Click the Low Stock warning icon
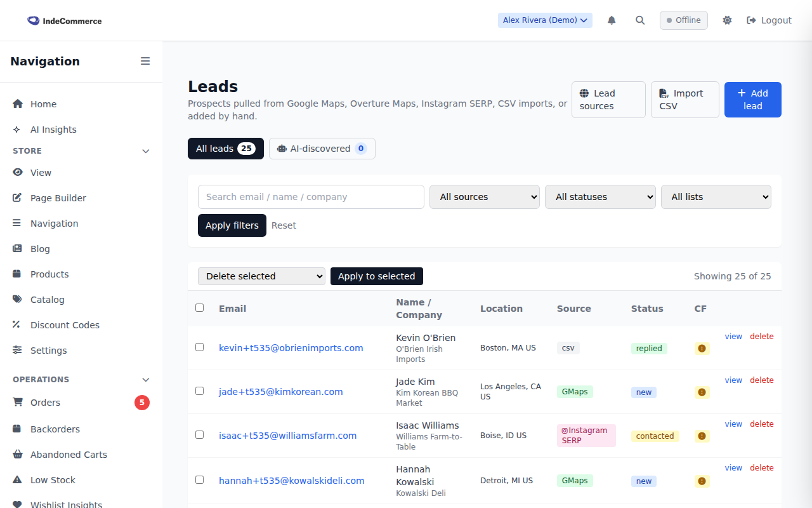 pos(18,479)
